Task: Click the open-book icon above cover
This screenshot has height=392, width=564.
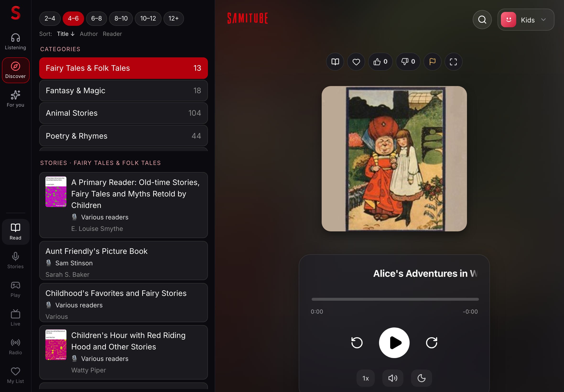Action: (x=335, y=62)
